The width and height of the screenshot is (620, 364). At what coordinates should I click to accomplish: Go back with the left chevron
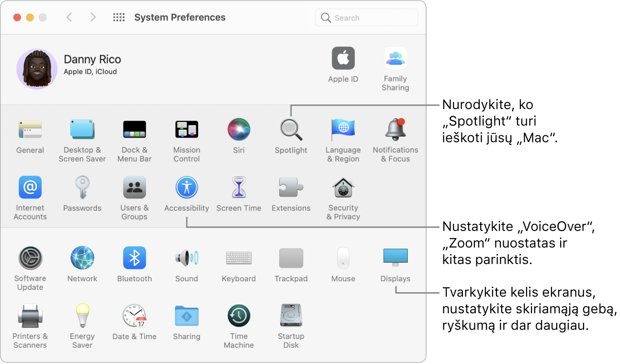coord(69,18)
